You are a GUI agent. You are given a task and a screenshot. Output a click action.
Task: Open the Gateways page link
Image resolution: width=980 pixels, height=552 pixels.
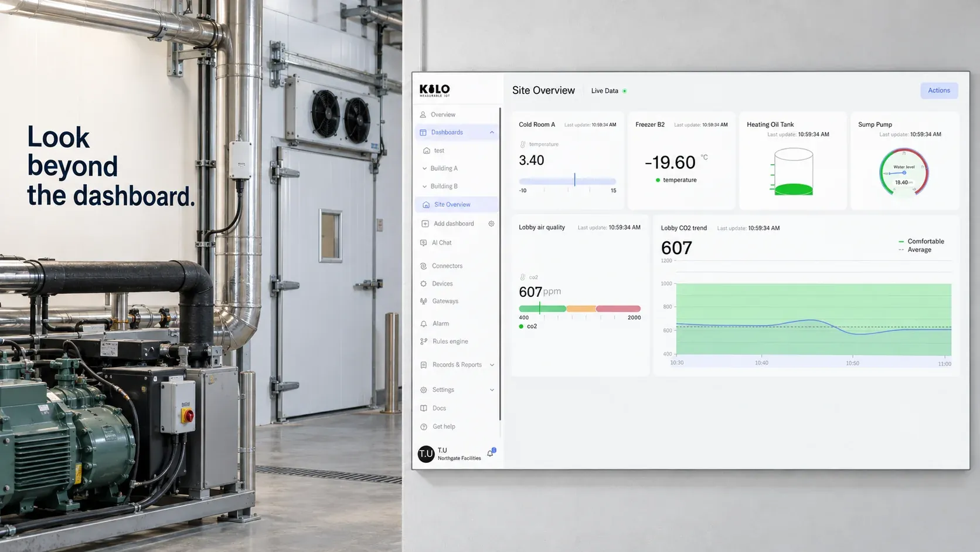point(445,302)
